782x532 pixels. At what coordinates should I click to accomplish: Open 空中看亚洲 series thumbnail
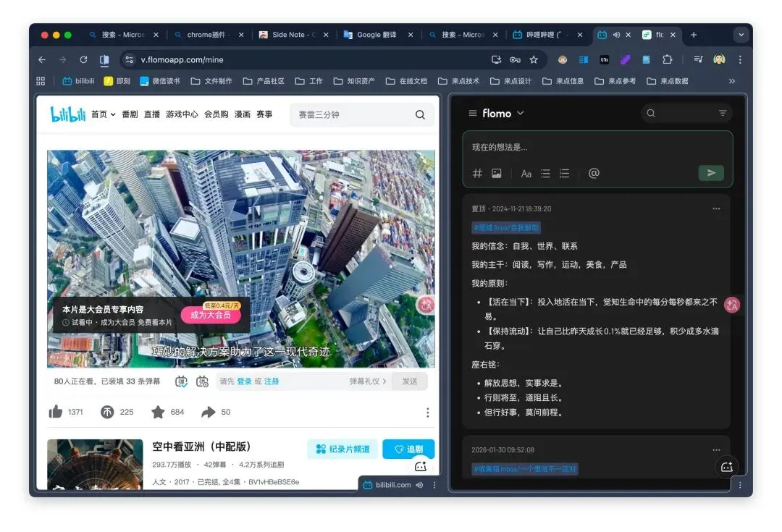coord(96,464)
